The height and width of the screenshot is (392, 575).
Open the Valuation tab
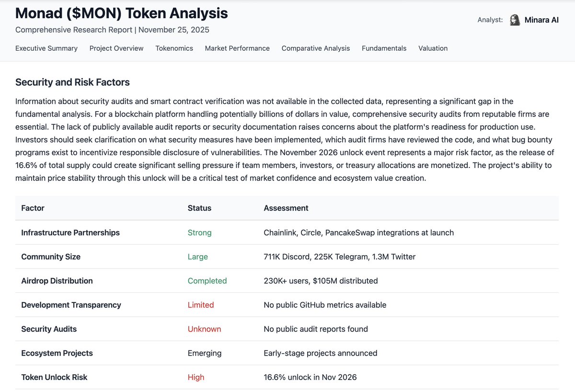433,48
